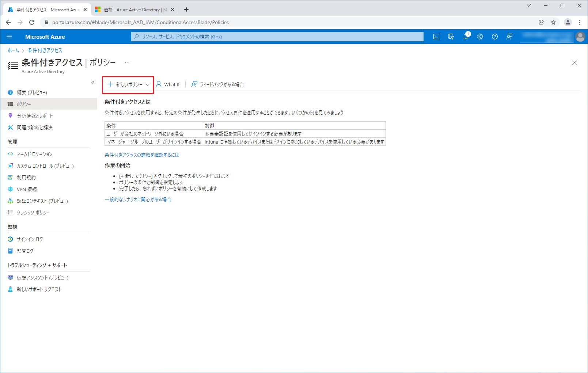The height and width of the screenshot is (373, 588).
Task: Select the 多要素認証を使用してサインインする必要があります cell
Action: 294,134
